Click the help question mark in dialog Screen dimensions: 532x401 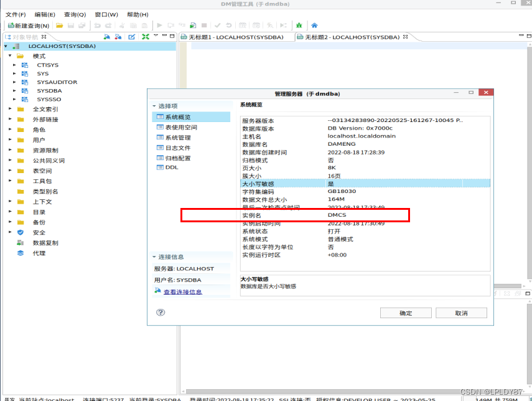[161, 313]
